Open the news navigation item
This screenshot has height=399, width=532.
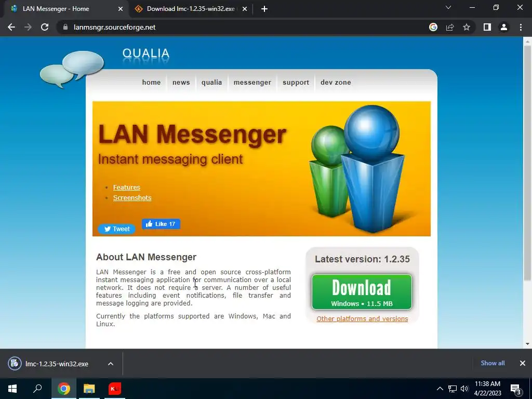pos(181,83)
